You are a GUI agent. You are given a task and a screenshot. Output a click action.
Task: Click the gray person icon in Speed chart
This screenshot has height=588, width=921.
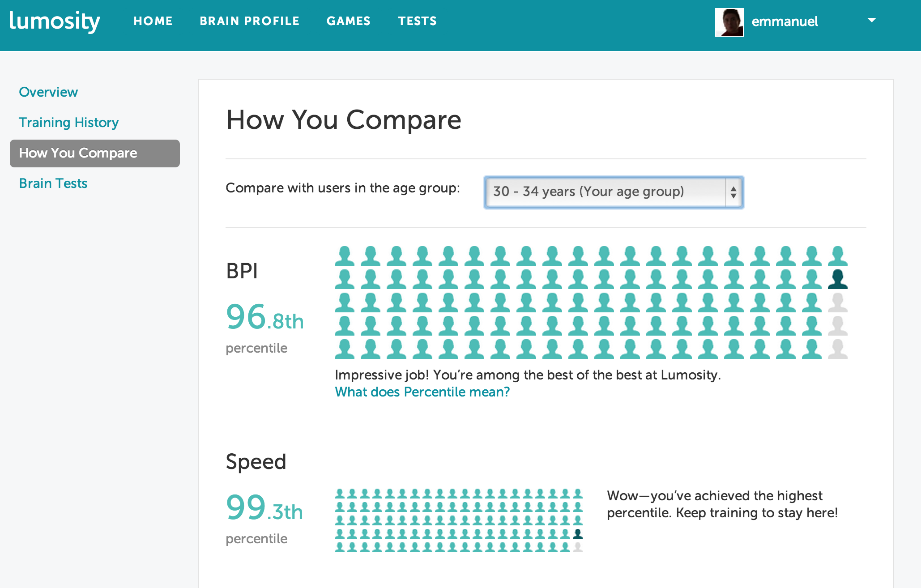(578, 547)
